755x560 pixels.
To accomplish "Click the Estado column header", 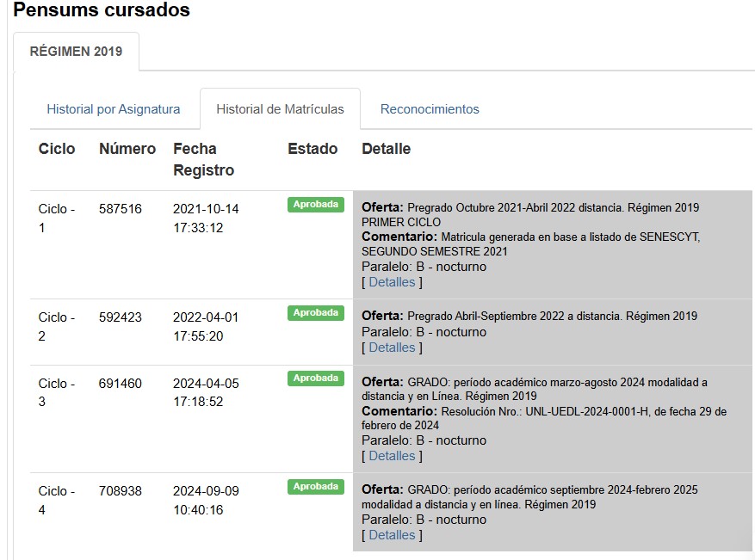I will click(x=313, y=149).
